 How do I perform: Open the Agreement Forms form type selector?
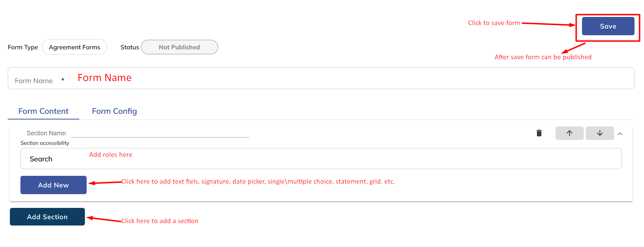[74, 47]
